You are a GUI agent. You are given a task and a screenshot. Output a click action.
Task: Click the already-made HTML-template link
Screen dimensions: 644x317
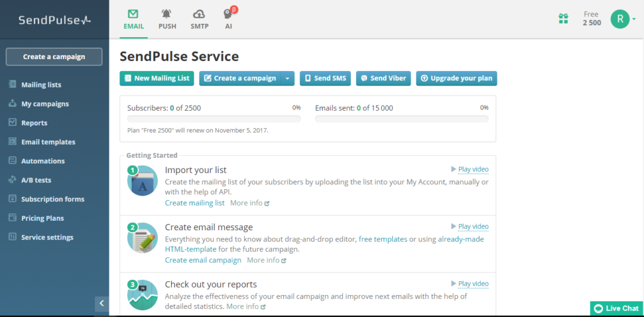tap(460, 239)
